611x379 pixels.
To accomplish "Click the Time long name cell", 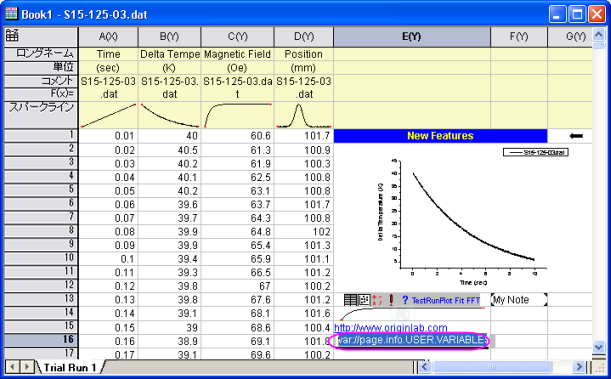I will coord(108,54).
